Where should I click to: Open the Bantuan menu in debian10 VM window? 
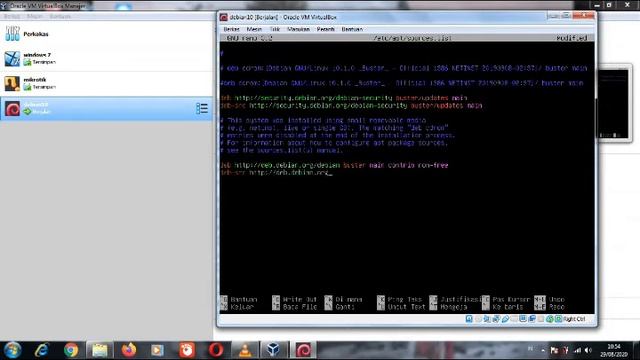pos(352,29)
